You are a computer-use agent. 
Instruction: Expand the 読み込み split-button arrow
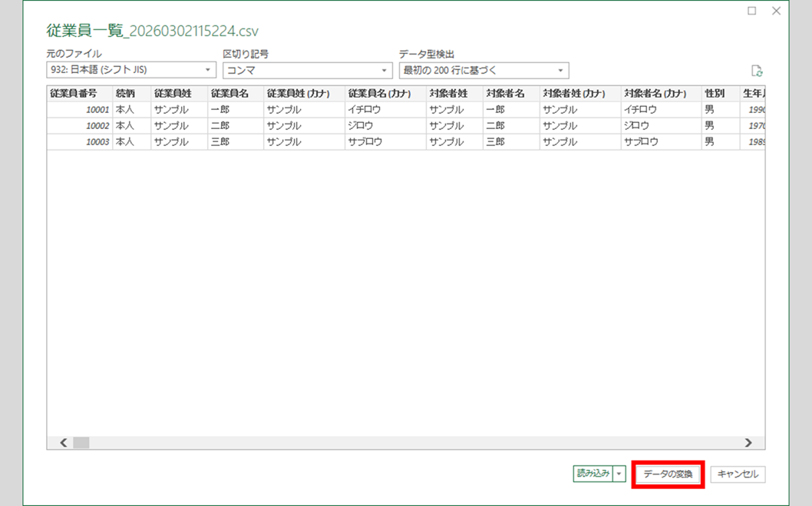(620, 474)
